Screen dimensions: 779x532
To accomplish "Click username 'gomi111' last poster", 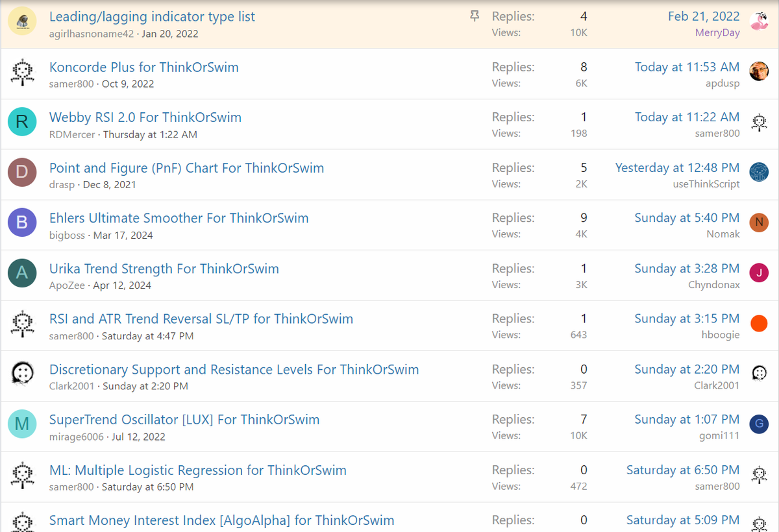I will point(720,435).
